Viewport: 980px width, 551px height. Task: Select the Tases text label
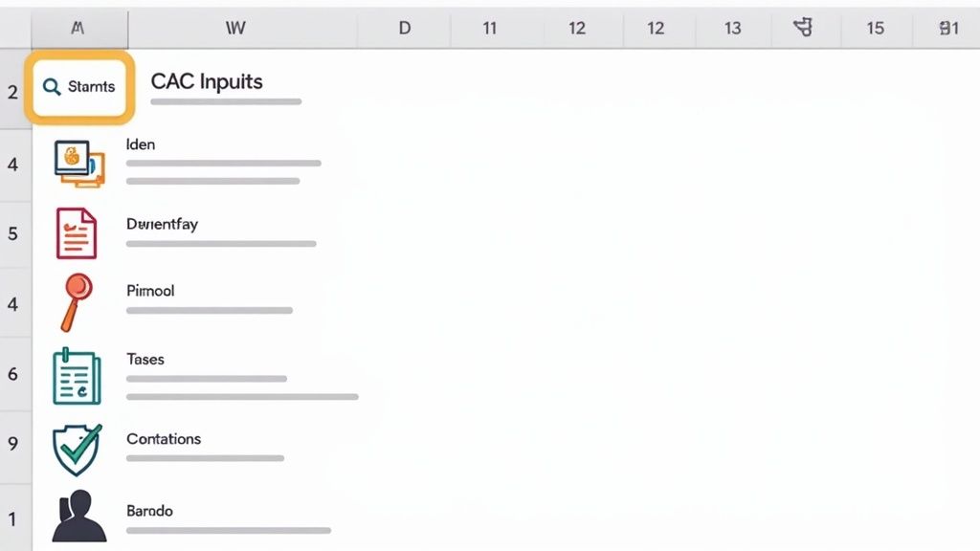coord(145,359)
